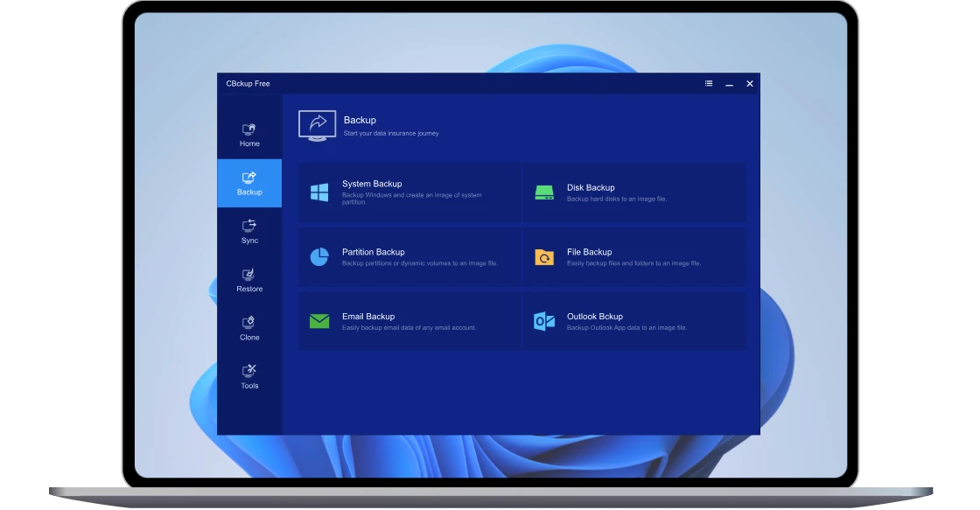Click the CBckup Free window title
Viewport: 980px width, 510px height.
pyautogui.click(x=248, y=84)
